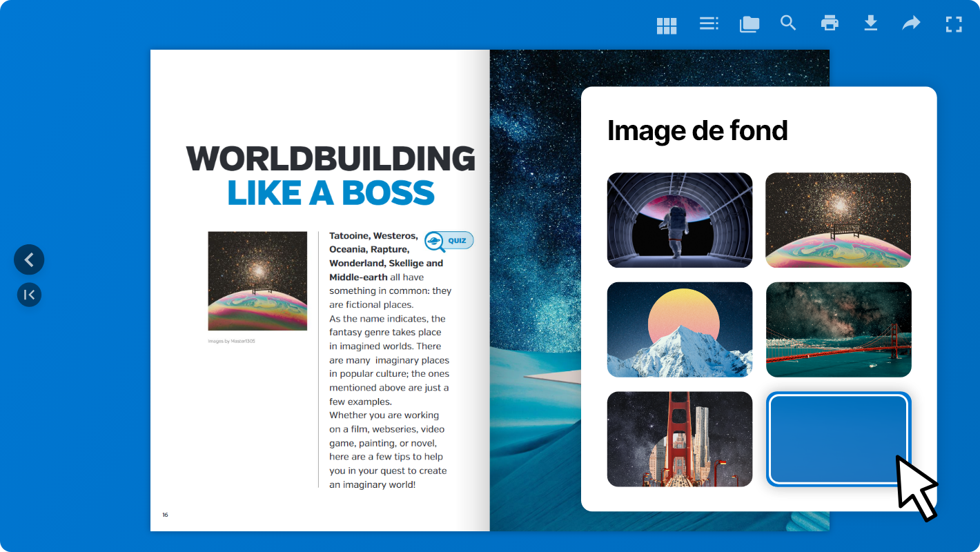Screen dimensions: 980x552
Task: Open the folder library icon
Action: (x=749, y=25)
